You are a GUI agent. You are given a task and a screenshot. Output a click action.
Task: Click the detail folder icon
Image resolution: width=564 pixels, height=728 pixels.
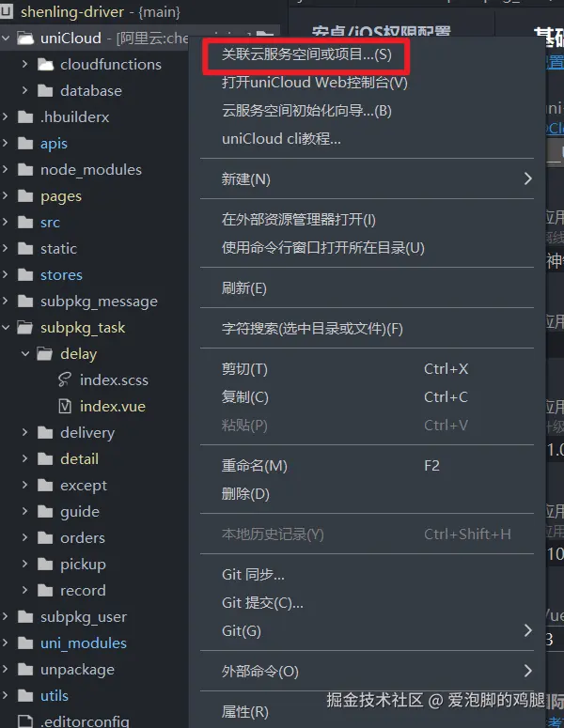(x=45, y=459)
